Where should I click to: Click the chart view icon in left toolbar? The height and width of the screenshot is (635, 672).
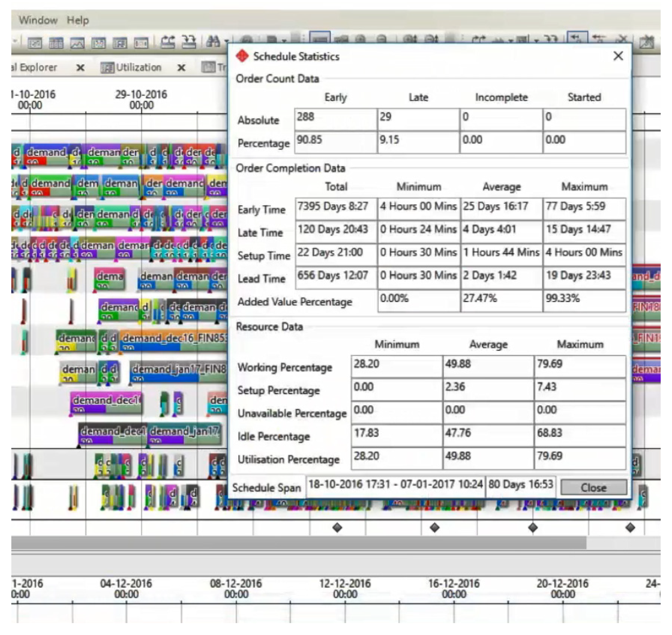click(77, 43)
